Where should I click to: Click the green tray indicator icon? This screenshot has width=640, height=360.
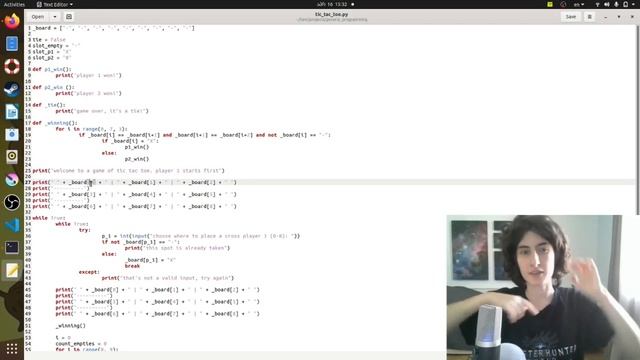coord(550,4)
